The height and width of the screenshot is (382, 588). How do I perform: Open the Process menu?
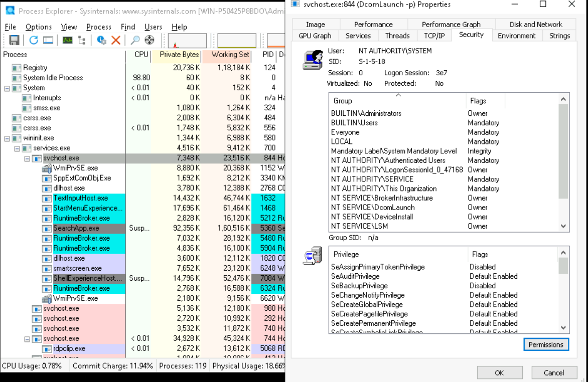[99, 27]
